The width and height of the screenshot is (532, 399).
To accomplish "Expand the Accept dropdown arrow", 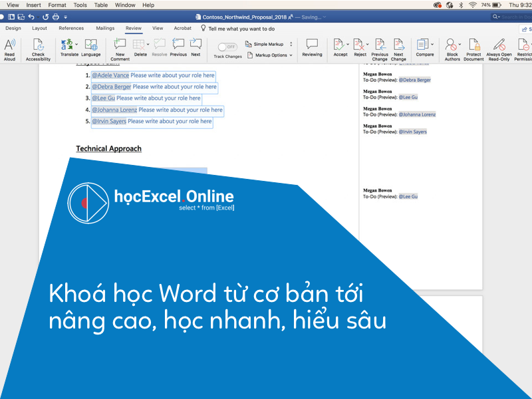I will [348, 44].
